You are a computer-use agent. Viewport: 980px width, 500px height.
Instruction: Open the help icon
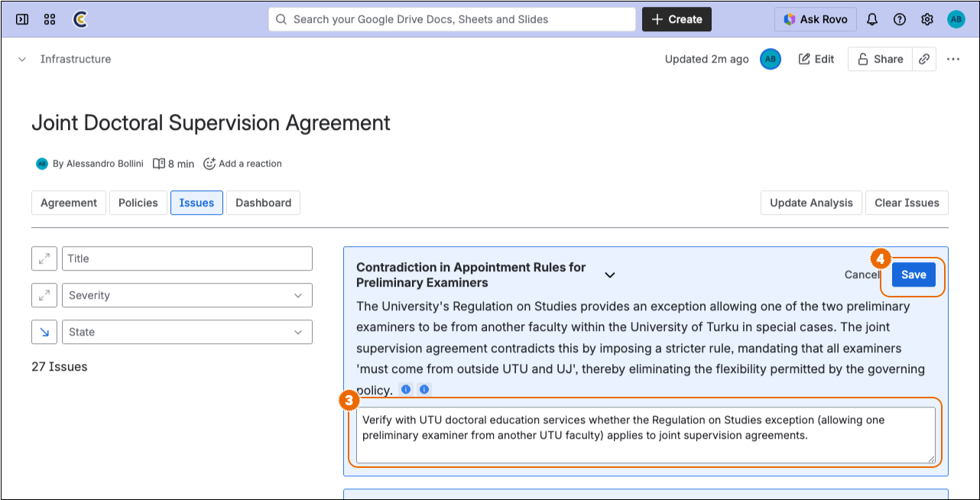(x=900, y=19)
